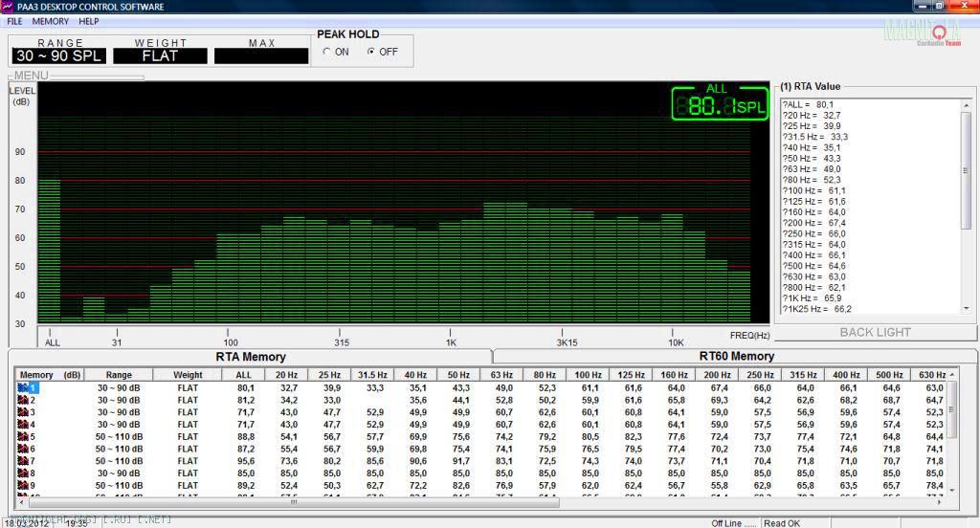Click the PAA3 application title bar icon
Image resolution: width=980 pixels, height=528 pixels.
coord(8,7)
